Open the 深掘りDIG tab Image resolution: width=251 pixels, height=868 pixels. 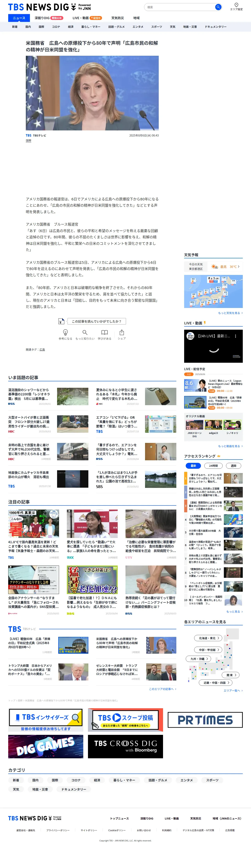pos(49,18)
